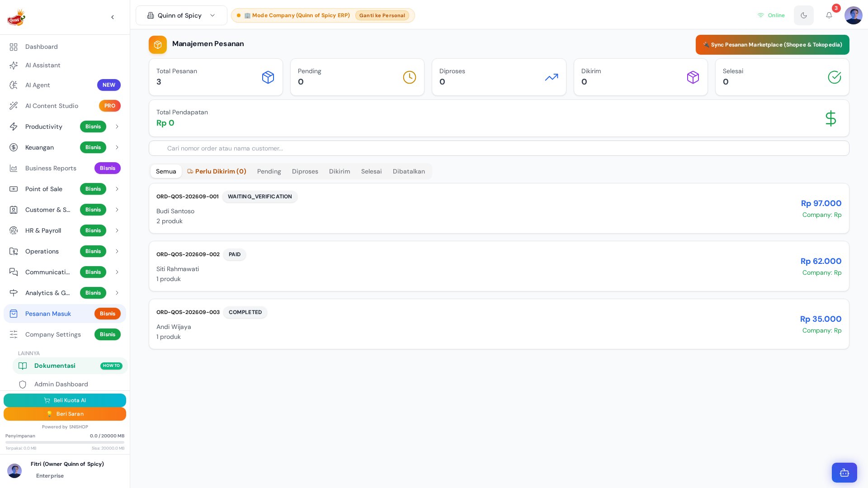Click the Total Pesanan stat card
This screenshot has width=868, height=488.
[x=216, y=77]
